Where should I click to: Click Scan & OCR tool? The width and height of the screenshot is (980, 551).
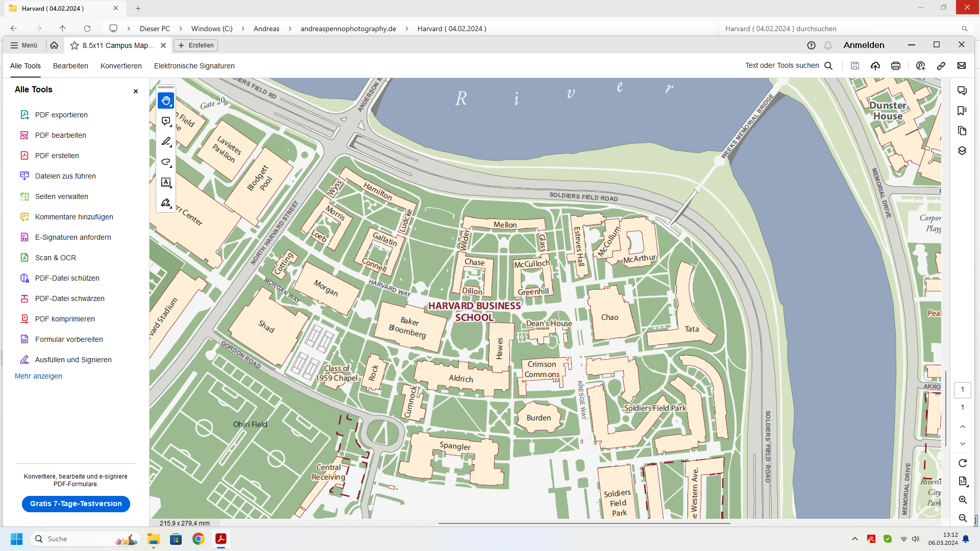click(55, 258)
